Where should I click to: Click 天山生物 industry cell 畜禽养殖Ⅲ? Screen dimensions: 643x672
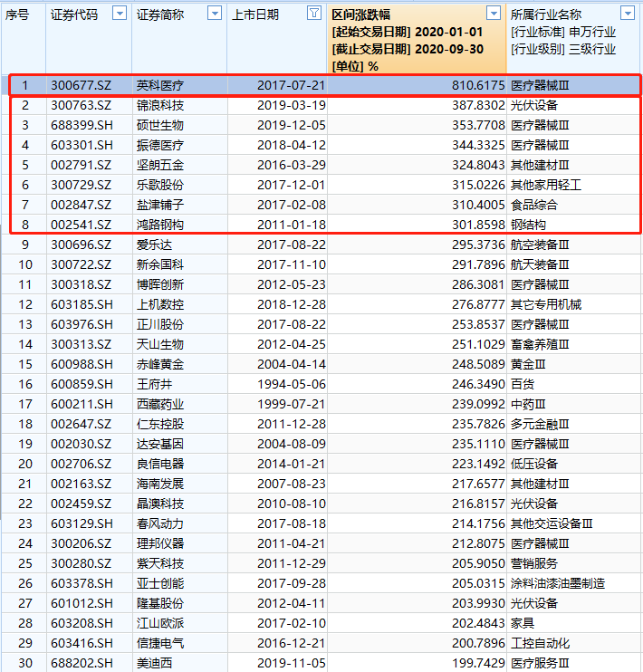(540, 344)
